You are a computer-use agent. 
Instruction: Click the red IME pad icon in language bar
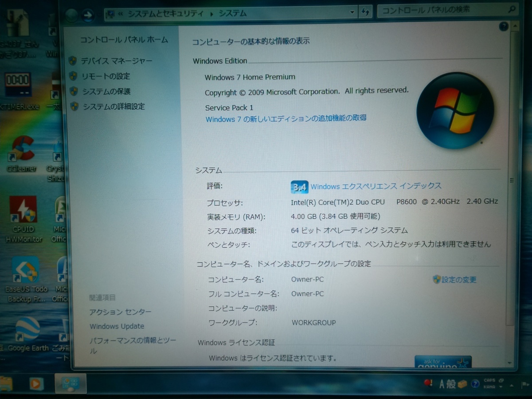pos(427,383)
